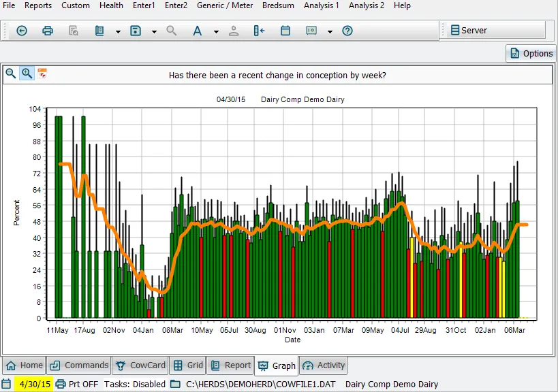Click the question mark help icon
This screenshot has height=392, width=558.
347,31
